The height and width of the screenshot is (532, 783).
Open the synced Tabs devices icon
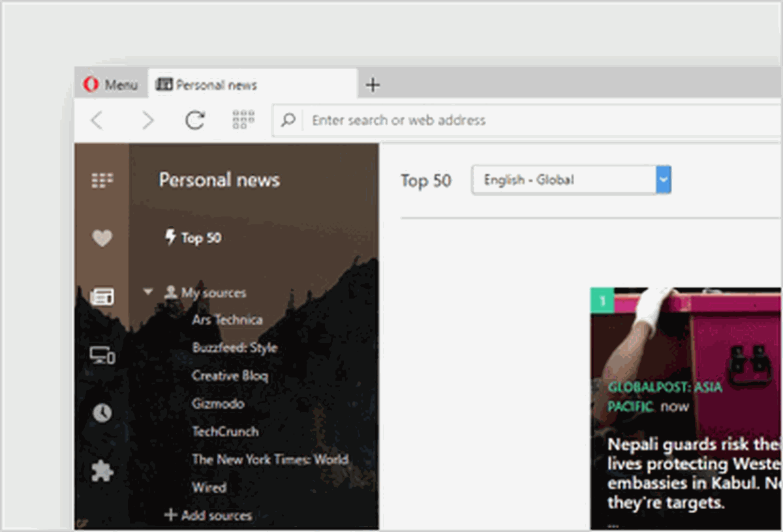pyautogui.click(x=102, y=355)
